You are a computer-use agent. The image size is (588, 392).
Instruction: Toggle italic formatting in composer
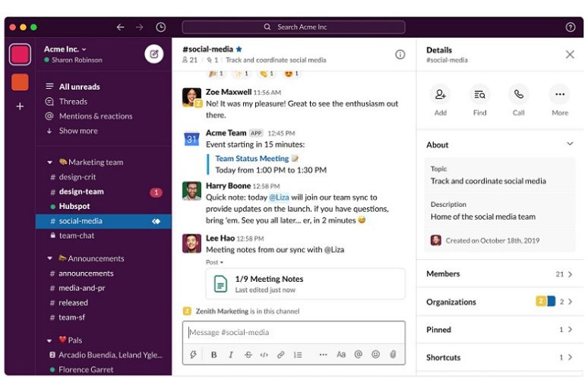coord(231,354)
